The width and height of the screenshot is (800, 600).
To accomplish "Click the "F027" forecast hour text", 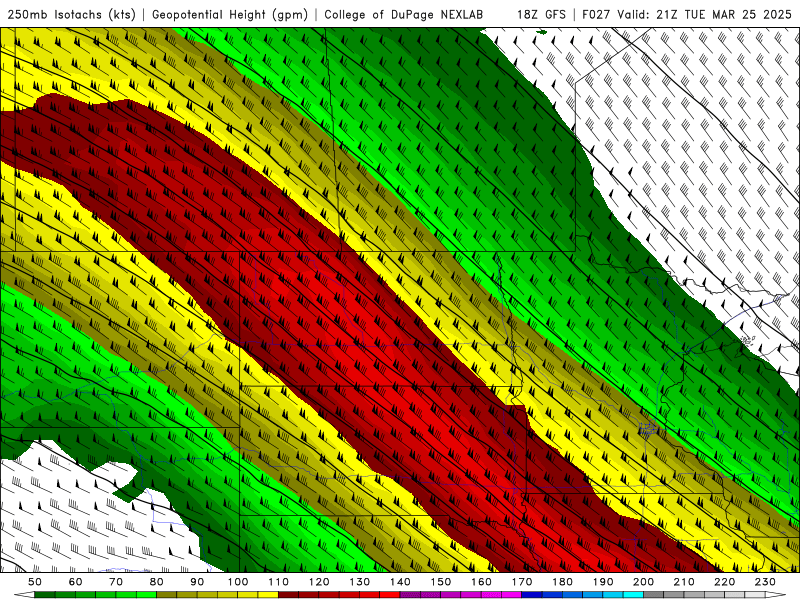I will (x=596, y=14).
